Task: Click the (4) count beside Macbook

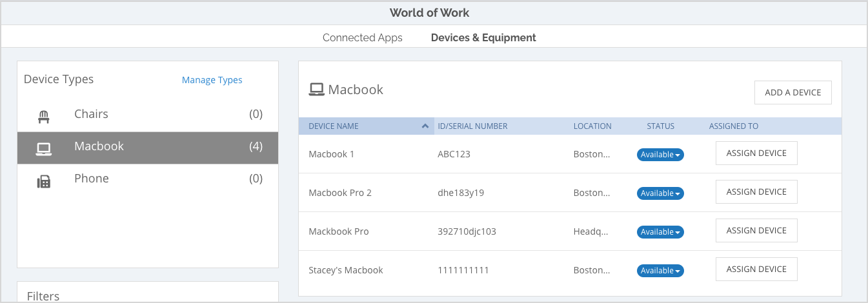Action: pyautogui.click(x=256, y=147)
